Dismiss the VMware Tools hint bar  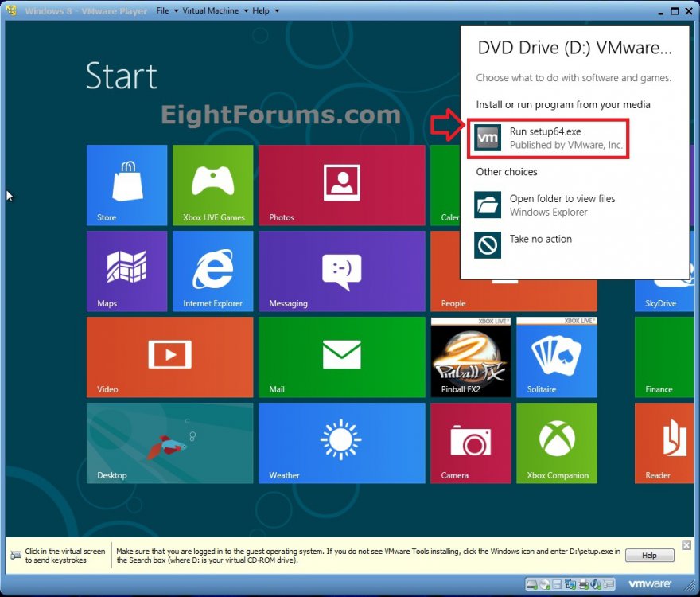(x=686, y=545)
